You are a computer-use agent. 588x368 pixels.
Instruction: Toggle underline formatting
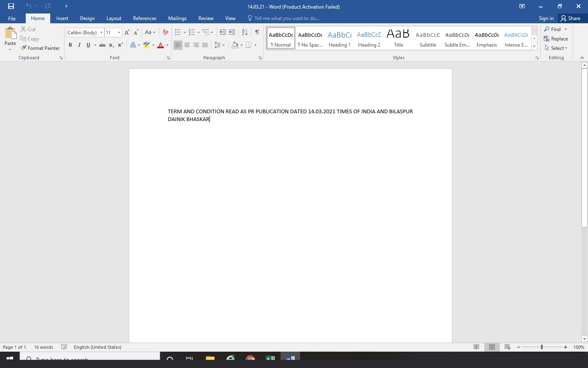point(88,45)
